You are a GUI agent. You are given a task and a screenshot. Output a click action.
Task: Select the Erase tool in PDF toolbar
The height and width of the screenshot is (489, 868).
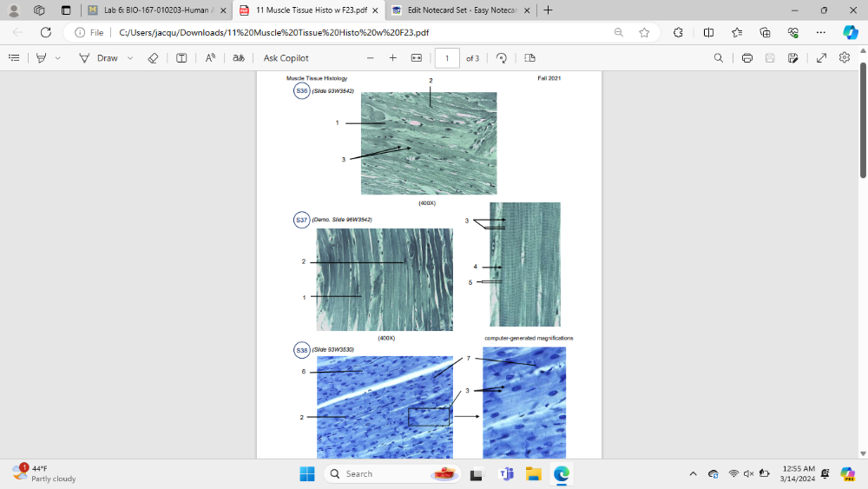[x=153, y=58]
